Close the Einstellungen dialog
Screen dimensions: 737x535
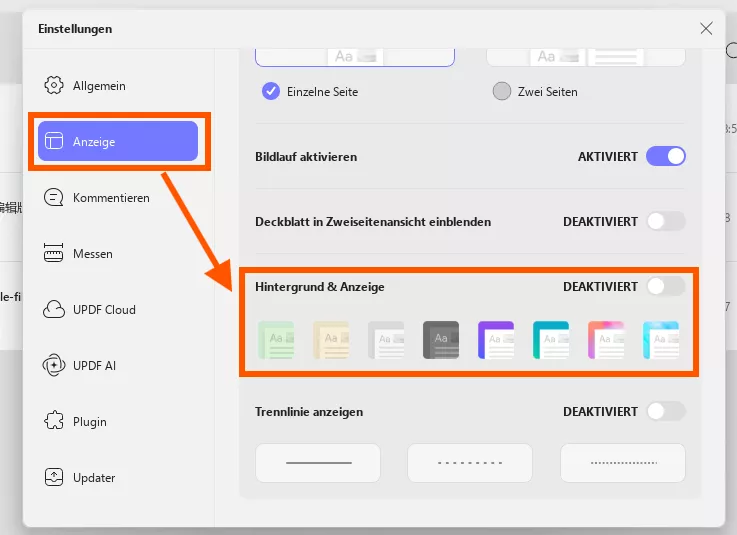(706, 28)
